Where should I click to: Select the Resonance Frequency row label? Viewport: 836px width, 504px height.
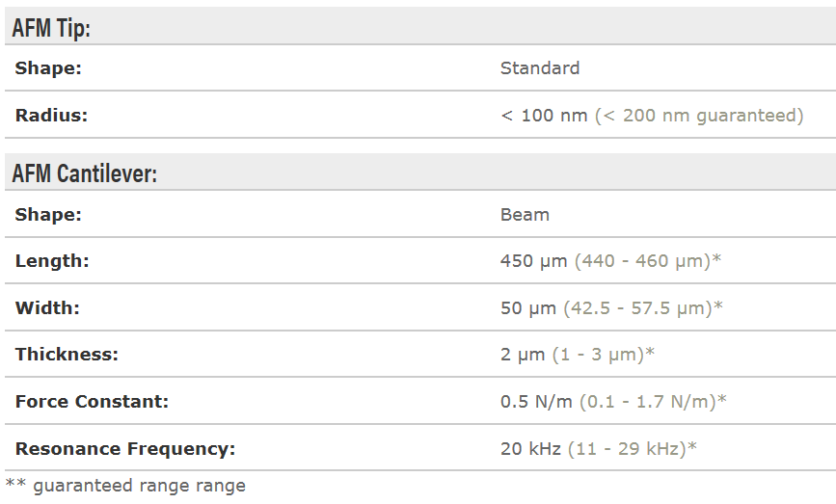pyautogui.click(x=125, y=448)
